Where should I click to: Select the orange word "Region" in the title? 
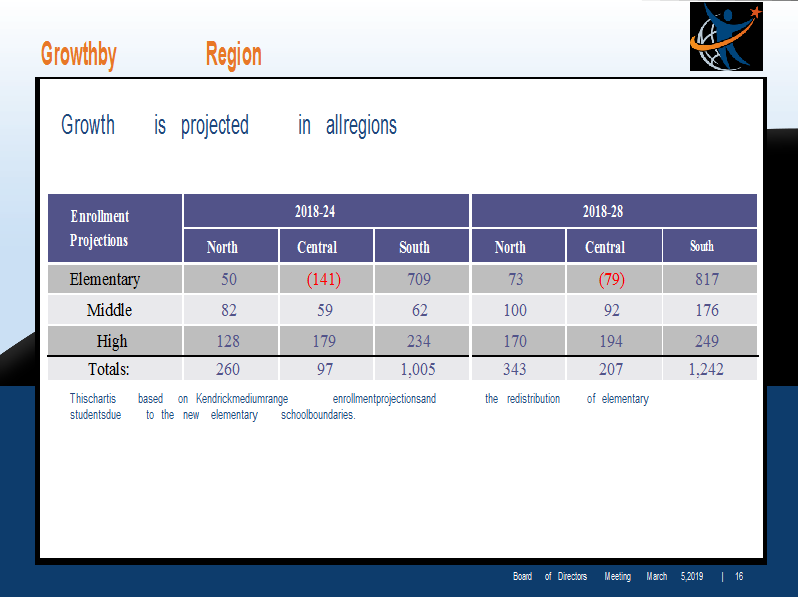[234, 55]
